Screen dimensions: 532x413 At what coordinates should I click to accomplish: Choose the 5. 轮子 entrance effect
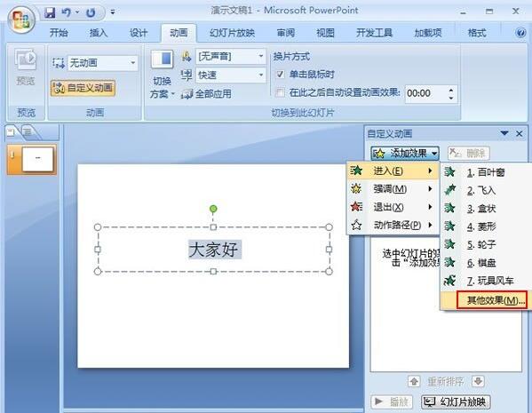tap(485, 244)
